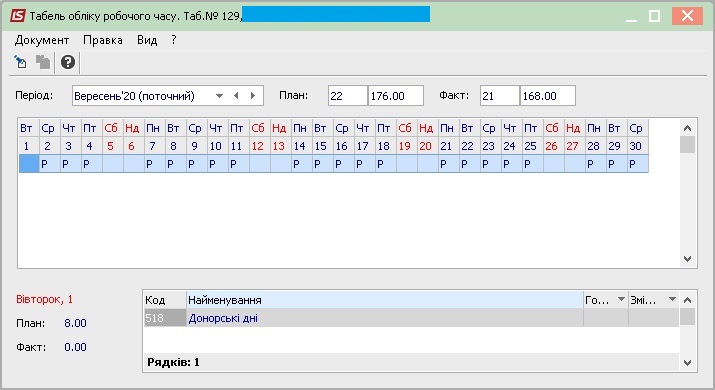Click the copy toolbar icon
715x390 pixels.
pos(43,62)
